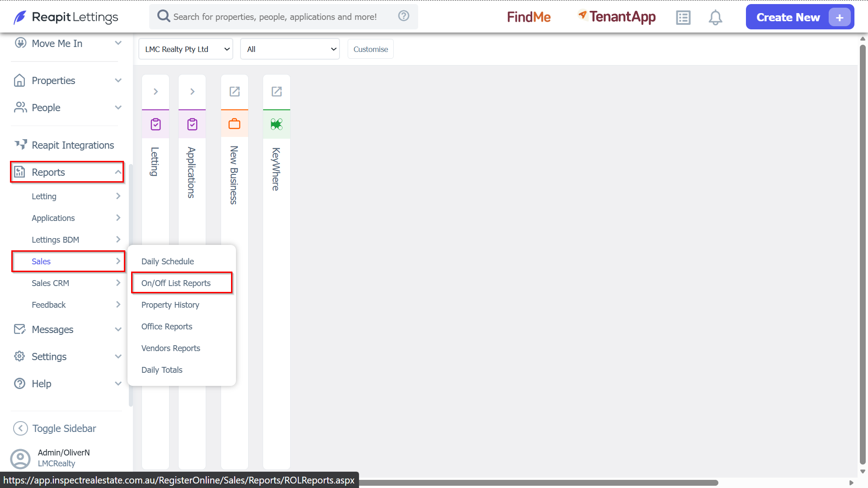The height and width of the screenshot is (488, 868).
Task: Click the magnifying glass search icon
Action: (x=163, y=16)
